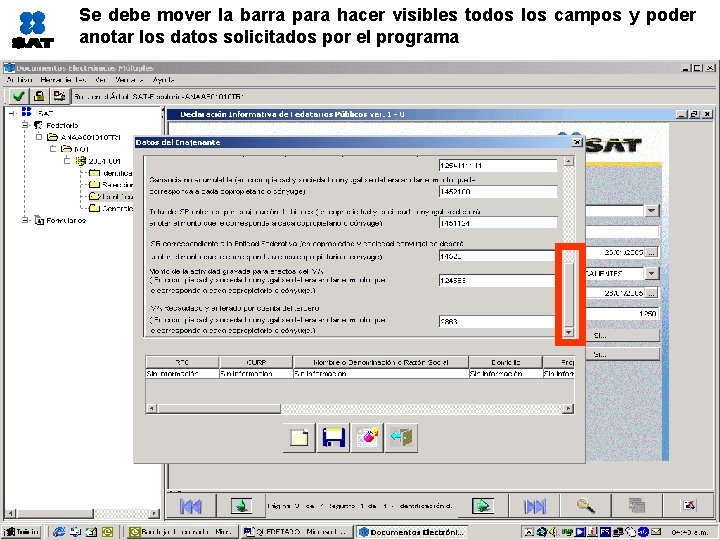Viewport: 720px width, 540px height.
Task: Select the 2004 period node in tree
Action: [x=104, y=161]
